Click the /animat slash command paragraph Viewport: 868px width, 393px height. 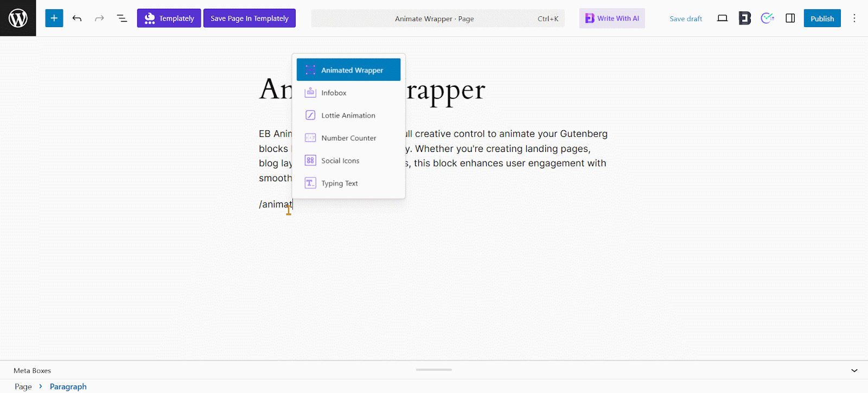276,205
